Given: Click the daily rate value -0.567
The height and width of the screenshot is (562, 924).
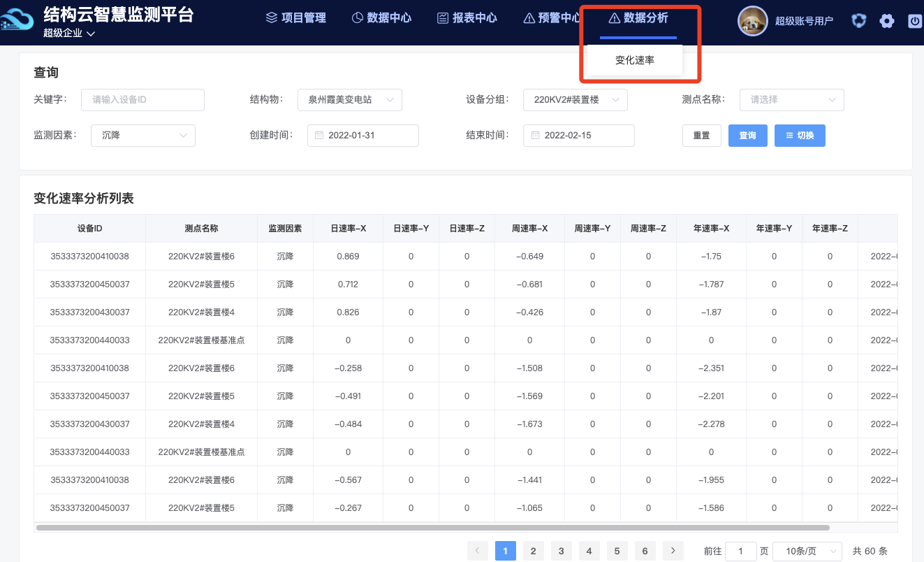Looking at the screenshot, I should [348, 480].
